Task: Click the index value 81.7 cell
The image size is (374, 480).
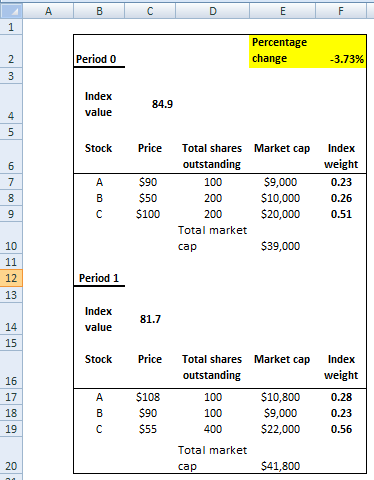Action: coord(150,319)
